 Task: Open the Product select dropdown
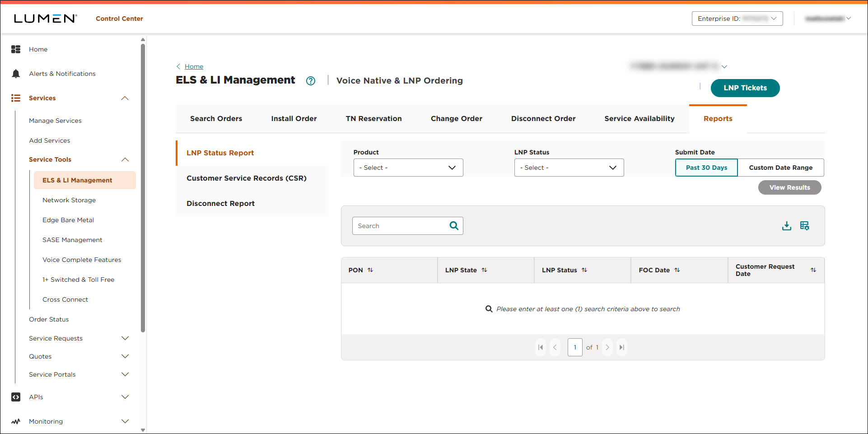[x=408, y=167]
